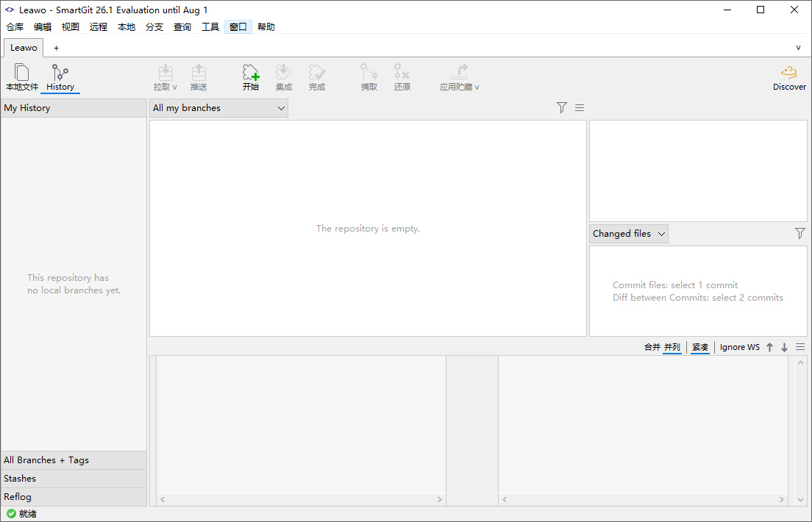Click 'Diff between Commits: select 2 commits' text
The height and width of the screenshot is (522, 812).
[x=697, y=298]
